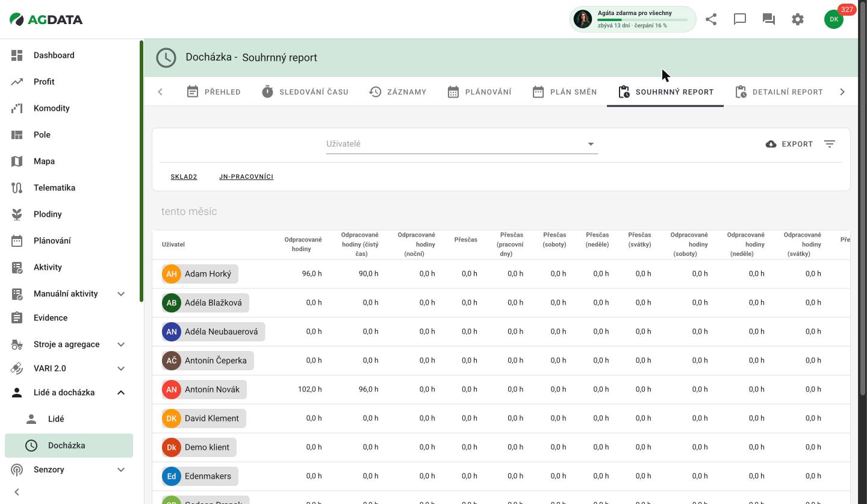Screen dimensions: 867x504
Task: Open the Agáta zdarma promo banner
Action: tap(633, 19)
